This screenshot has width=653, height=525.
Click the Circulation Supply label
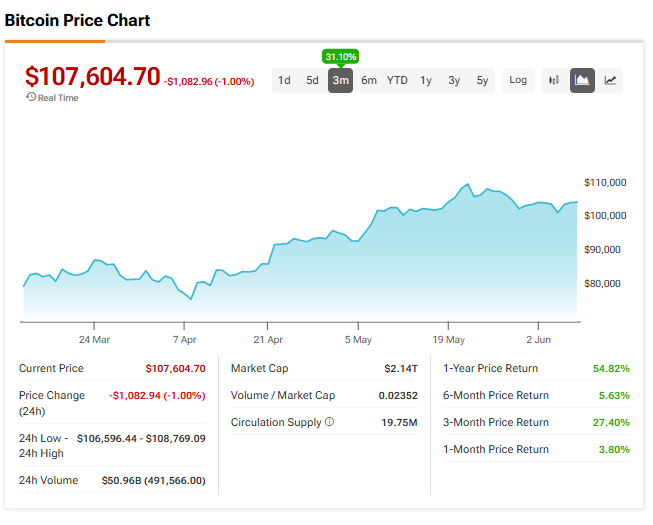click(276, 423)
